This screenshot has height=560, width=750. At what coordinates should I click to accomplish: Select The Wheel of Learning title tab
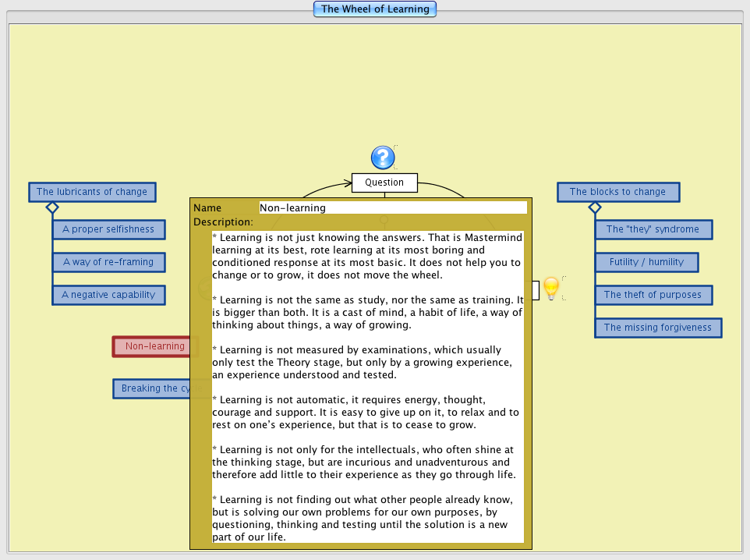pos(375,9)
